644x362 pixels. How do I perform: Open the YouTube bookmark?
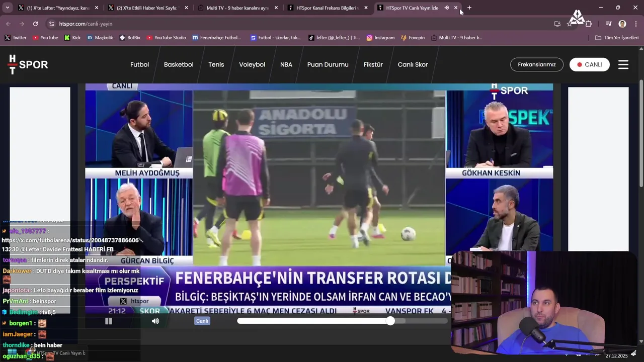(x=45, y=38)
